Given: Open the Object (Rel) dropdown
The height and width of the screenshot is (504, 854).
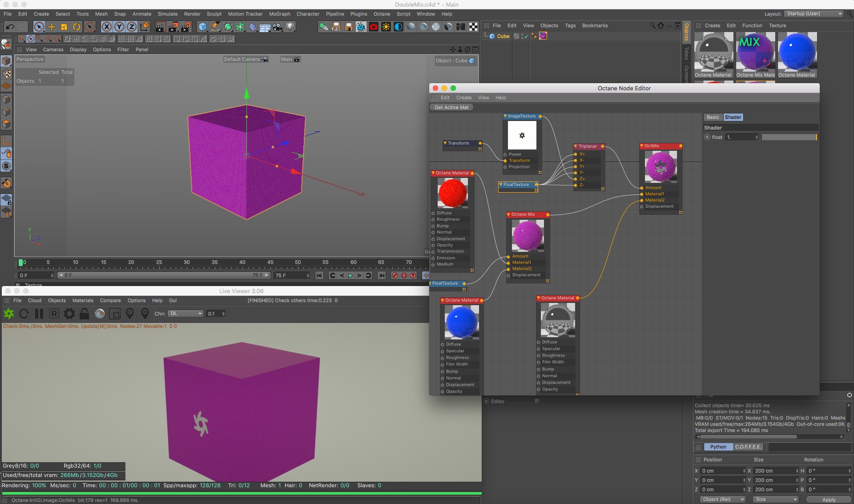Looking at the screenshot, I should tap(722, 500).
